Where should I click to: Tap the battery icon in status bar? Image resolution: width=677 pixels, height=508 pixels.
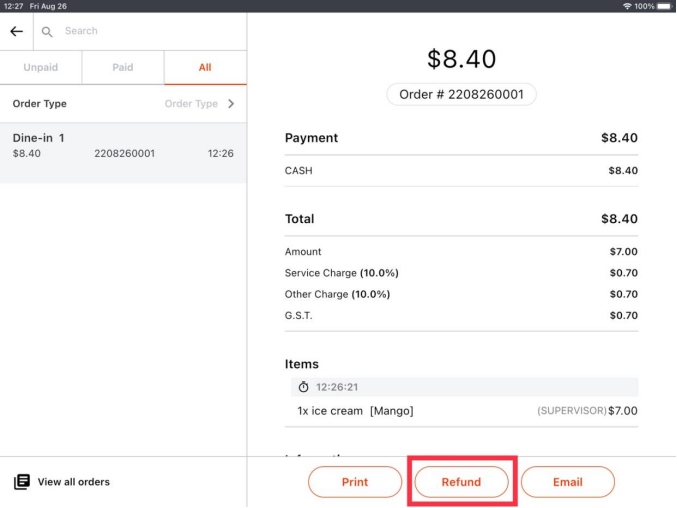[664, 6]
